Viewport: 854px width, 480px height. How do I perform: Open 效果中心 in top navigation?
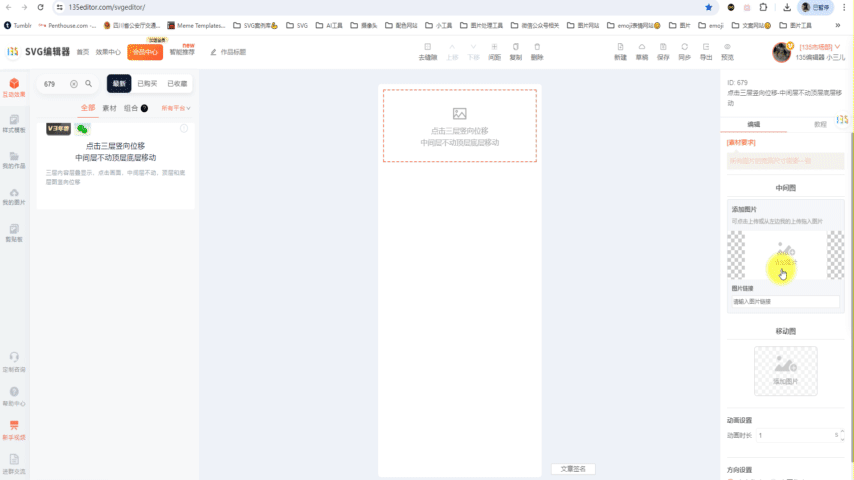(x=108, y=52)
